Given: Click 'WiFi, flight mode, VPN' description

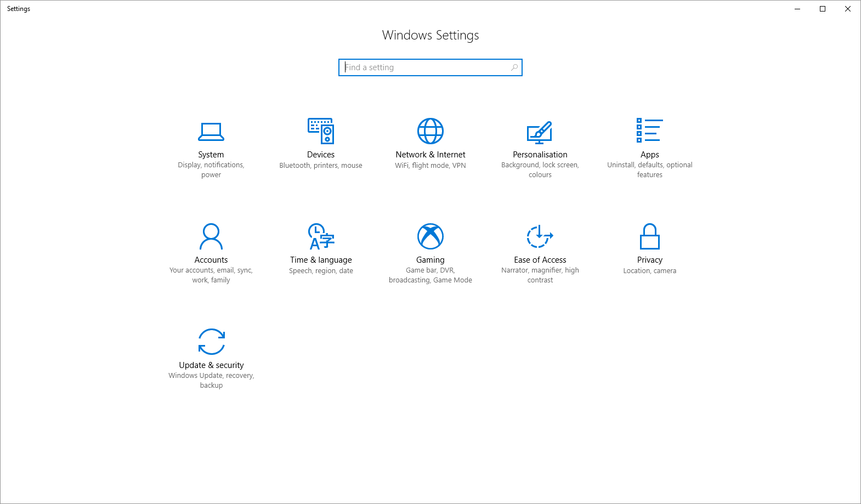Looking at the screenshot, I should [430, 165].
